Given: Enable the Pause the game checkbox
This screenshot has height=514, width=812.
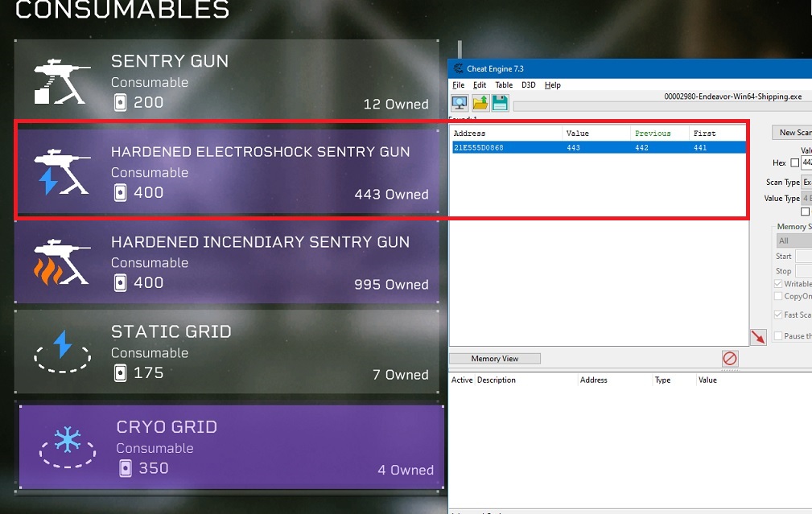Looking at the screenshot, I should [x=778, y=335].
